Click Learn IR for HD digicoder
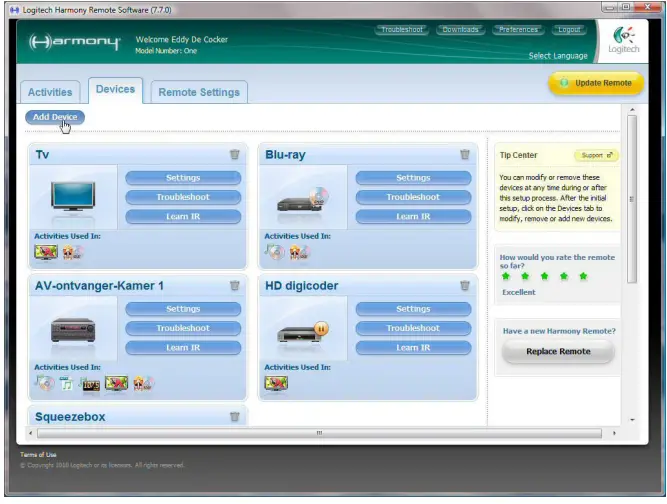 point(413,347)
